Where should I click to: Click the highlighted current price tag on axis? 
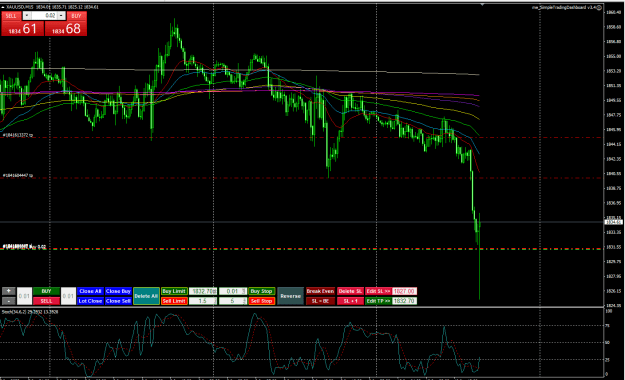[x=614, y=222]
